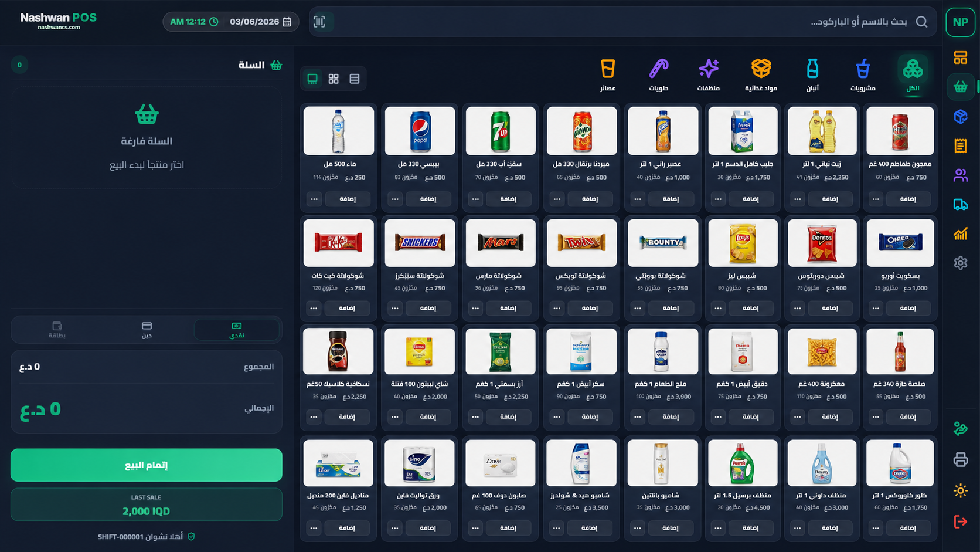Open more options for سفن أب 330 مل
The width and height of the screenshot is (980, 552).
pos(475,199)
